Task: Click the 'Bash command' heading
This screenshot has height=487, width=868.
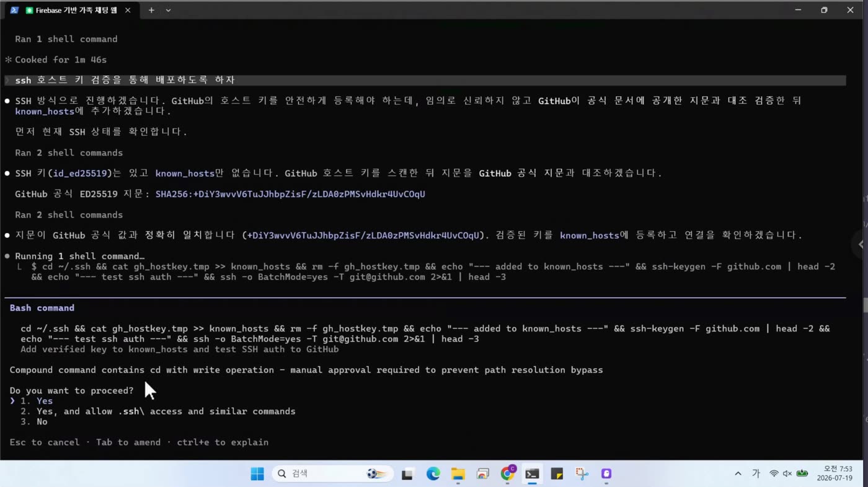Action: [x=42, y=308]
